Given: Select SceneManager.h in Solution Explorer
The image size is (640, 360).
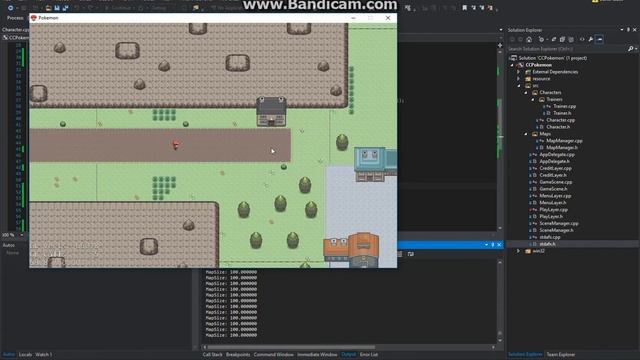Looking at the screenshot, I should click(x=556, y=230).
